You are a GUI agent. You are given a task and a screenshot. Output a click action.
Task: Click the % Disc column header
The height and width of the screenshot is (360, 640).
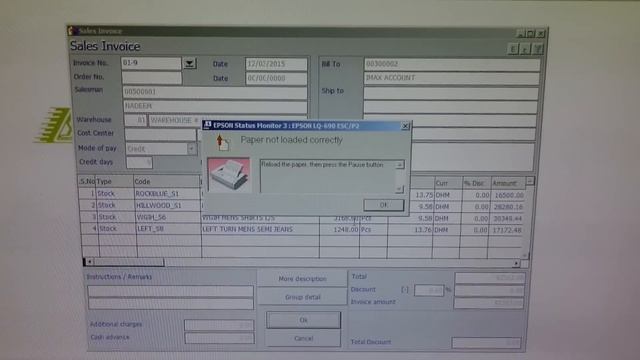[x=475, y=184]
